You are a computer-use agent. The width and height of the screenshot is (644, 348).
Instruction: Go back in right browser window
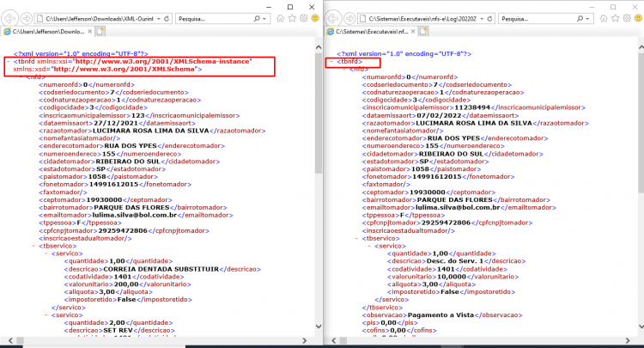tap(332, 19)
